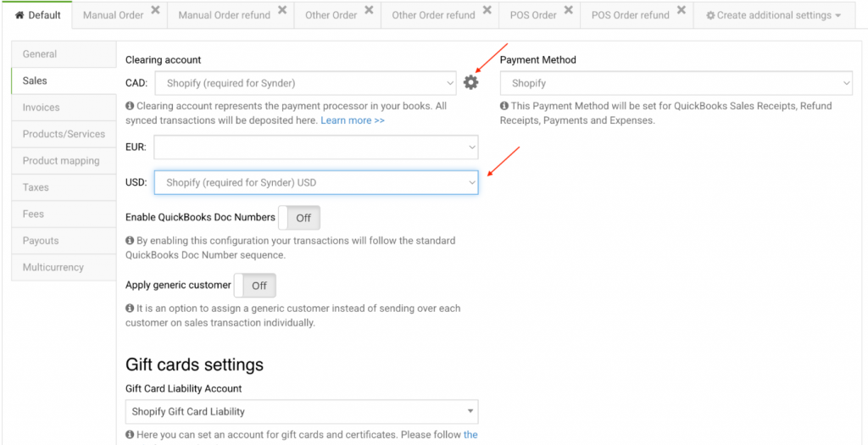The image size is (868, 445).
Task: Open the USD clearing account dropdown
Action: 316,182
